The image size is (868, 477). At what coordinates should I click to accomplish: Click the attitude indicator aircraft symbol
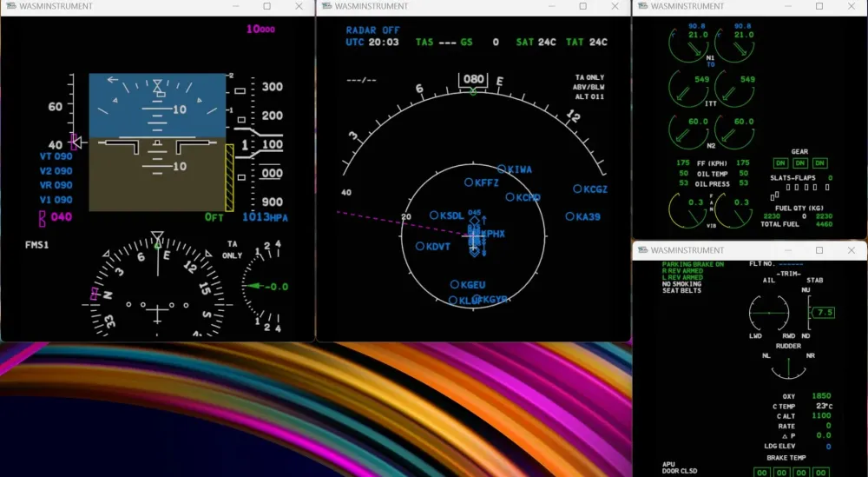[x=157, y=146]
